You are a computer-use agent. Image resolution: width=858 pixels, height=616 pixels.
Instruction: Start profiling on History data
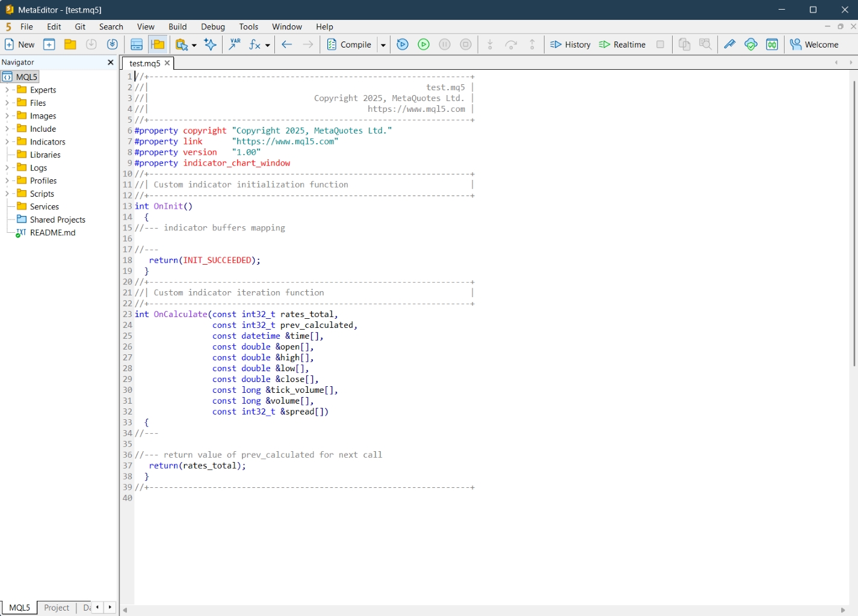570,45
